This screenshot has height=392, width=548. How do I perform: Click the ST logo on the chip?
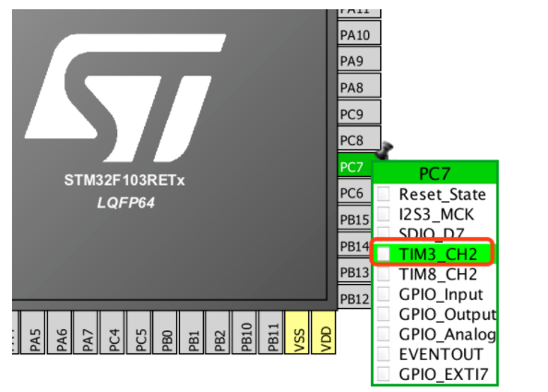coord(125,98)
